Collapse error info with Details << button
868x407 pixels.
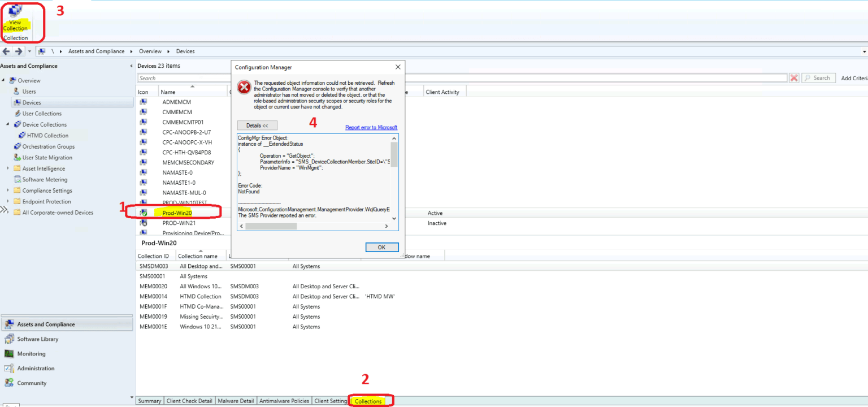click(257, 125)
